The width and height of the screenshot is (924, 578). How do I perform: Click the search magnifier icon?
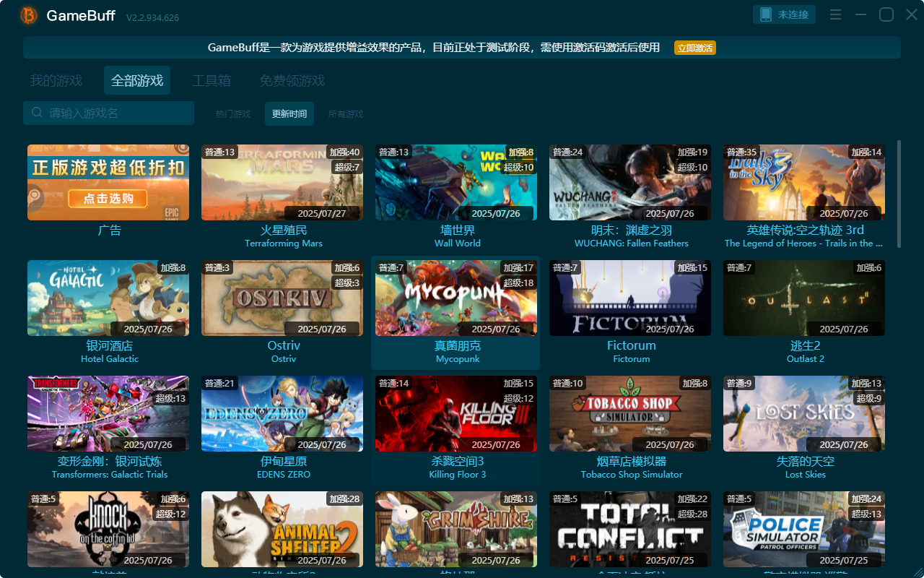point(37,113)
